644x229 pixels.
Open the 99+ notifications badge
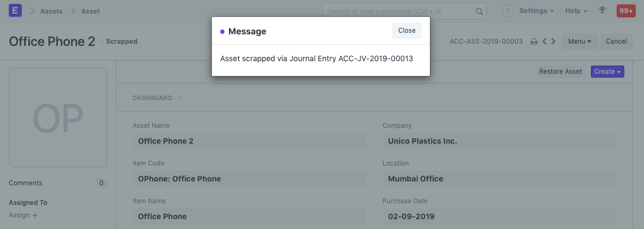[626, 10]
